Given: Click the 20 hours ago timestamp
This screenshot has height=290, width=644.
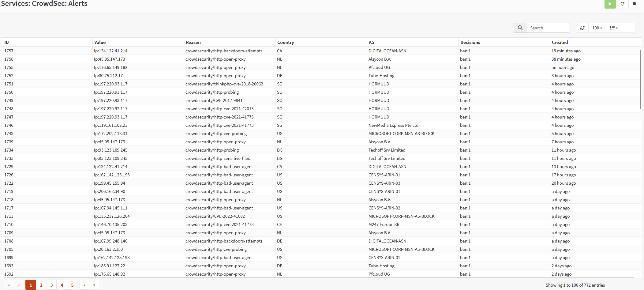Looking at the screenshot, I should tap(564, 183).
